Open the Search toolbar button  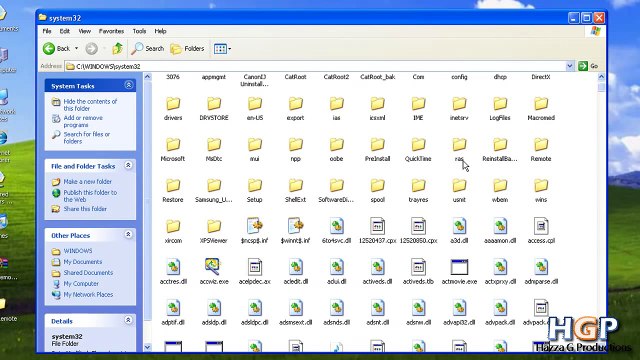147,49
